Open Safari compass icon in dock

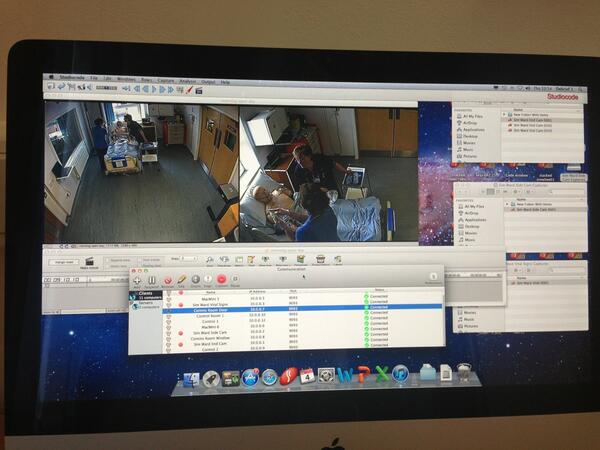[269, 377]
